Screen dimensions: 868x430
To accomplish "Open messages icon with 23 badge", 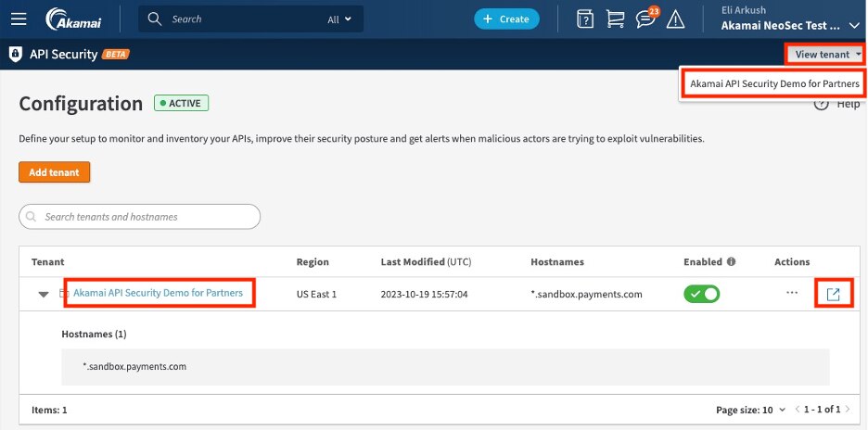I will click(x=647, y=19).
